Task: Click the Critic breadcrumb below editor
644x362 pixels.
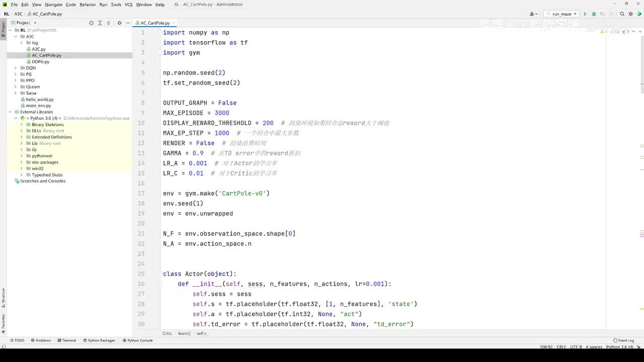Action: (167, 333)
